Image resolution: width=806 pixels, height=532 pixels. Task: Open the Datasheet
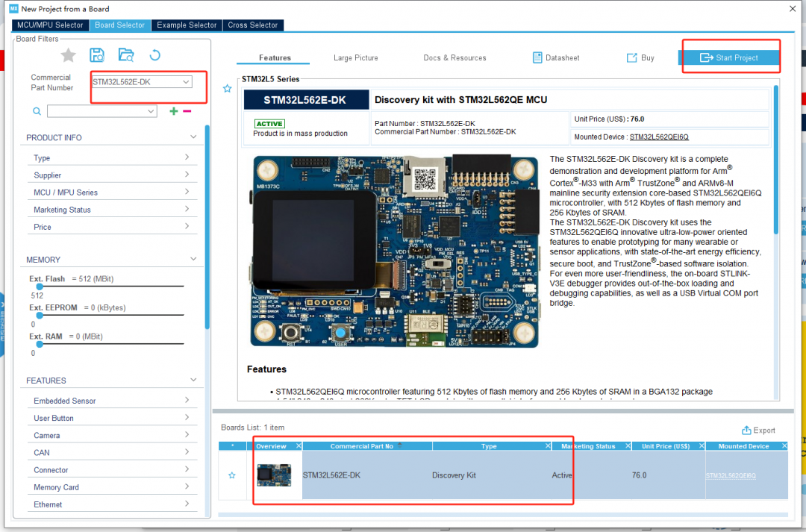click(x=556, y=57)
